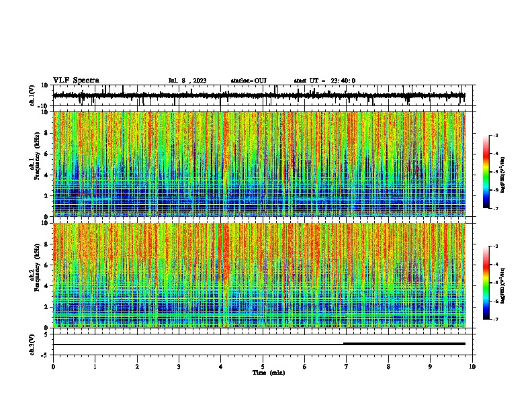Click the time axis tick label "7"
Viewport: 532px width, 411px height.
pyautogui.click(x=347, y=367)
